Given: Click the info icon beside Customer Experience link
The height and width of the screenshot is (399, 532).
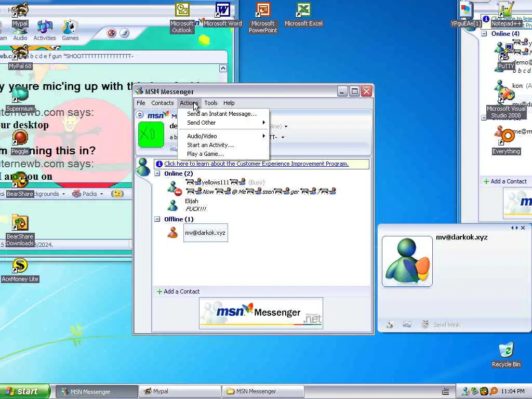Looking at the screenshot, I should pos(159,164).
